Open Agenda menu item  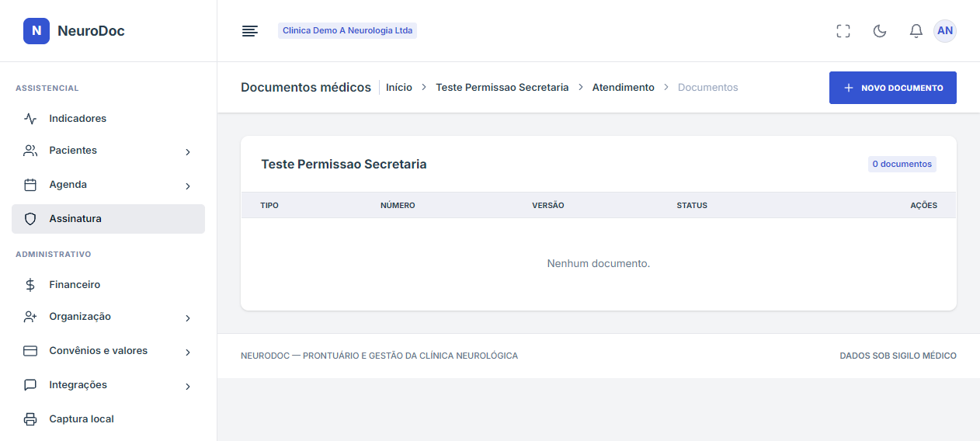[x=108, y=185]
